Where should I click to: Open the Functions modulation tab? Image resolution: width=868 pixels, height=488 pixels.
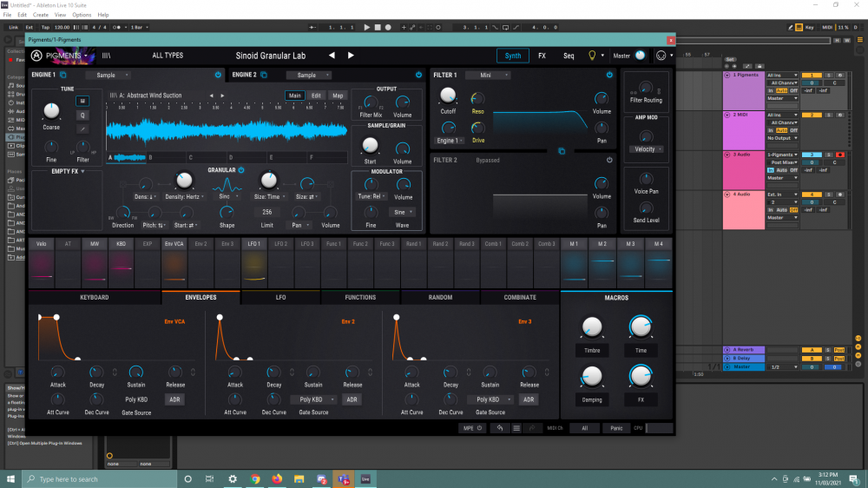[x=360, y=298]
